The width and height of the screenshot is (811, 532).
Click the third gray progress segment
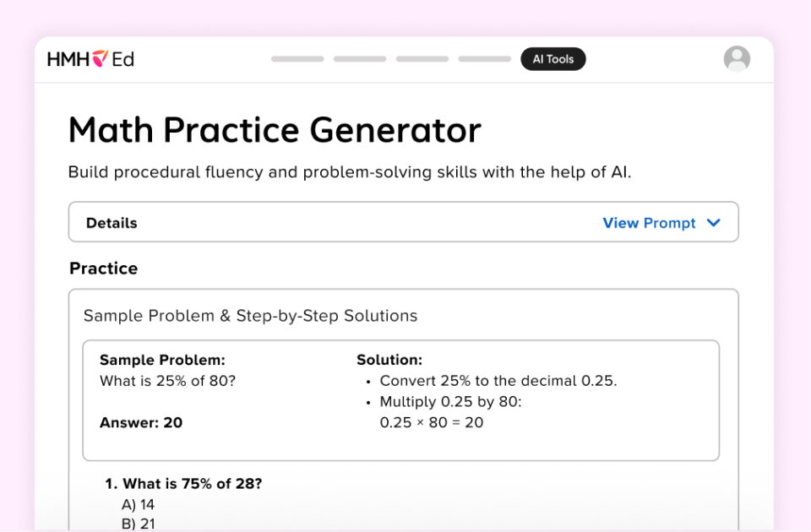click(422, 59)
